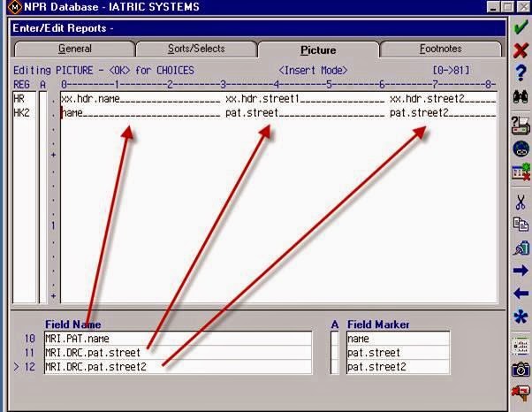Click row number 12 in field list
Image resolution: width=532 pixels, height=412 pixels.
coord(29,367)
